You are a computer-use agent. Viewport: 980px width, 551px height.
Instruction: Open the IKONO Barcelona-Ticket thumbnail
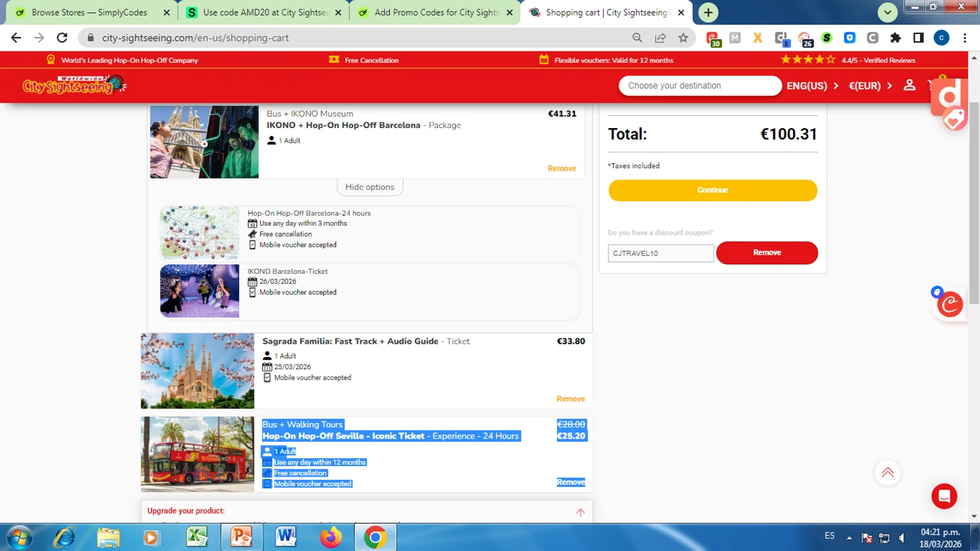point(200,291)
